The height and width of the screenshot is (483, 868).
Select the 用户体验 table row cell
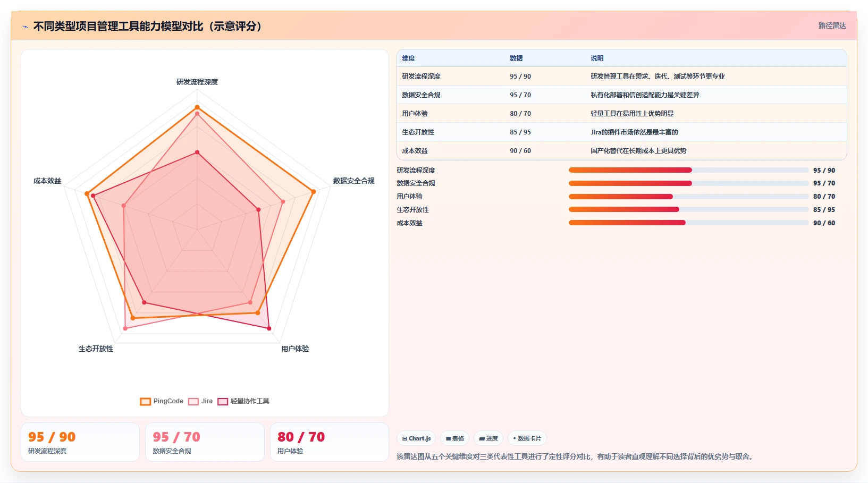tap(415, 114)
